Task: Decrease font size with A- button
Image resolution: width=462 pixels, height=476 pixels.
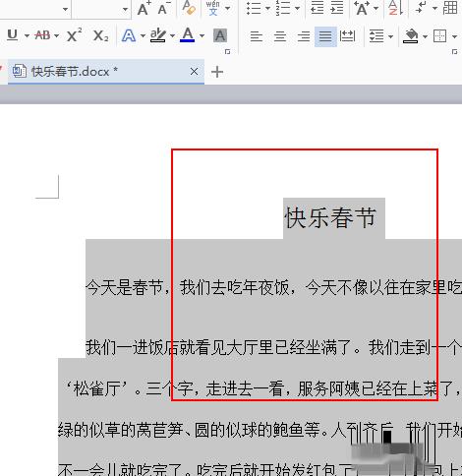Action: 164,8
